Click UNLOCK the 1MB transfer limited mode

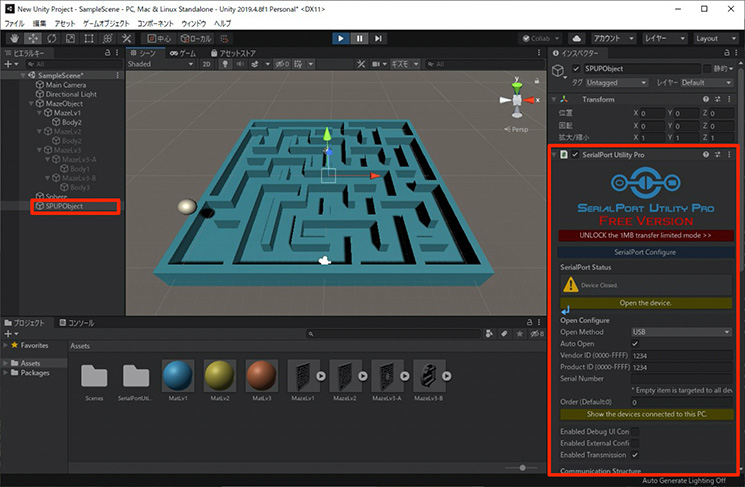click(645, 235)
